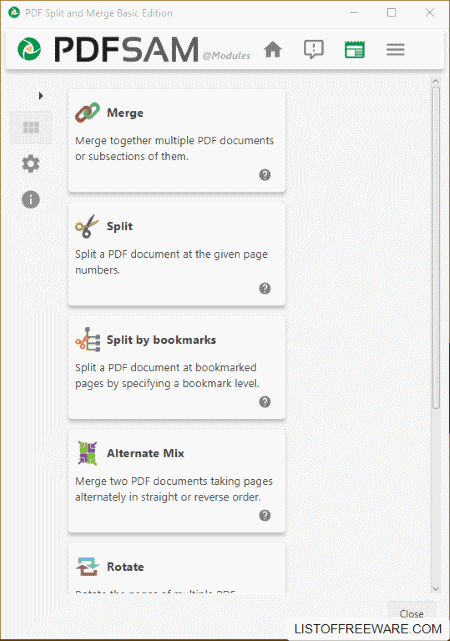Go to the Home dashboard icon
Screen dimensions: 450x641
click(273, 50)
